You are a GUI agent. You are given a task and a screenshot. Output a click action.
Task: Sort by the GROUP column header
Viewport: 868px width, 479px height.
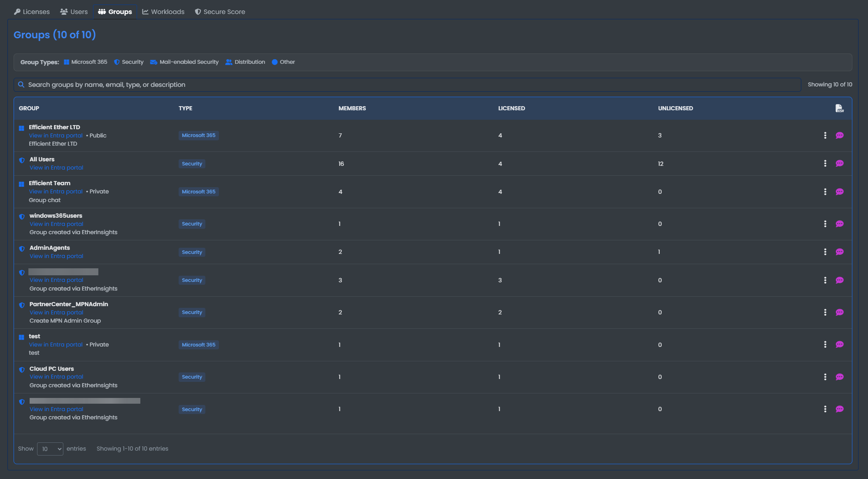[x=29, y=108]
